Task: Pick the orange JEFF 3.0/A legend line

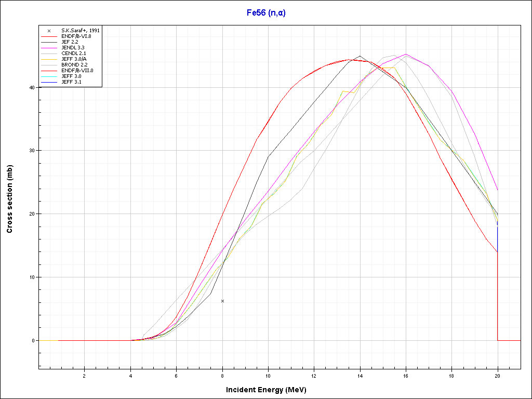Action: point(49,59)
